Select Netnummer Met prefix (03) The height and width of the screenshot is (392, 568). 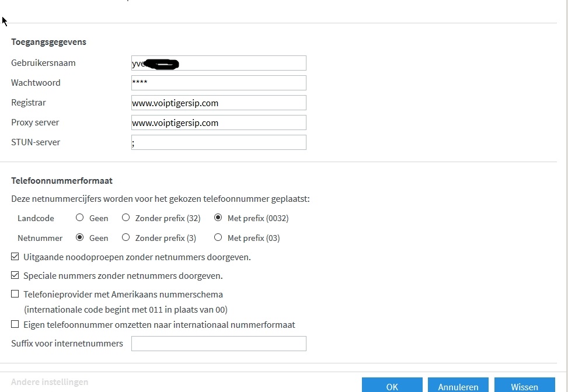point(218,238)
